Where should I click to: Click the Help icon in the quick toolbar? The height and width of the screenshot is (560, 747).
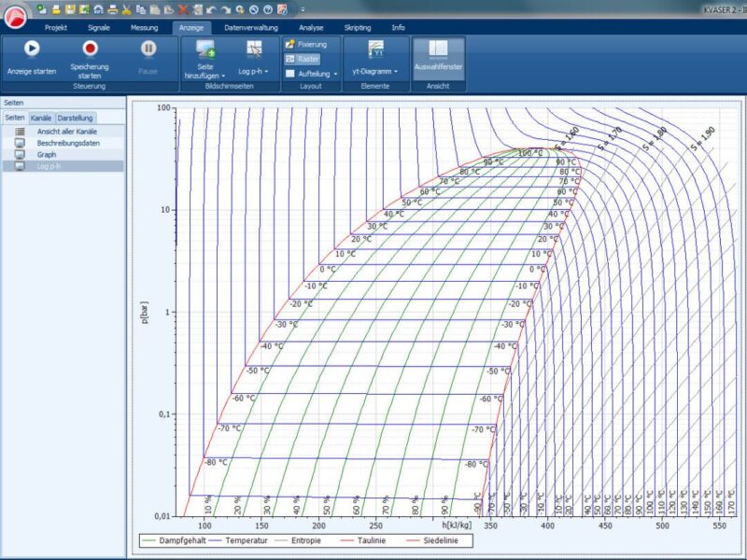tap(268, 10)
